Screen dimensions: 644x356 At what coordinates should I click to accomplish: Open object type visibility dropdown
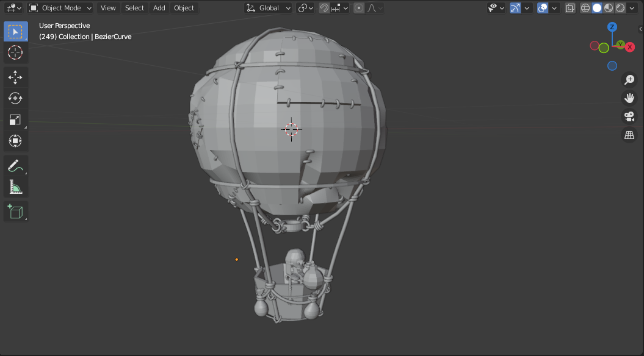coord(496,8)
